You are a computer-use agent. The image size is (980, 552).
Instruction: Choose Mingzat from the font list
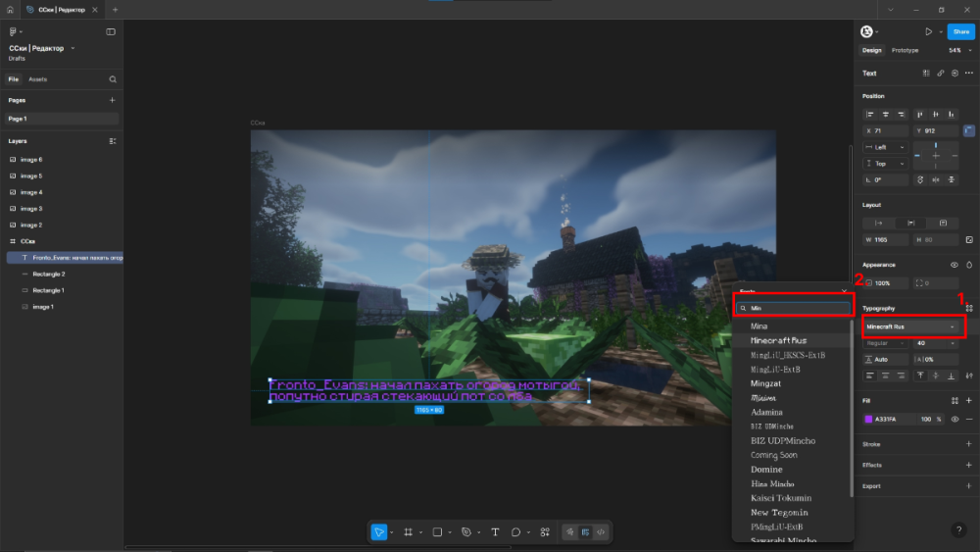(766, 383)
